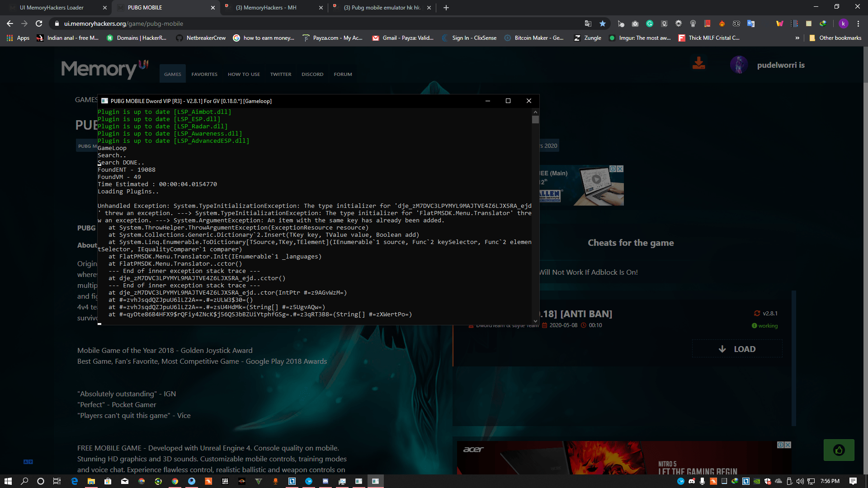The height and width of the screenshot is (488, 868).
Task: Click the Hola flame extension icon
Action: pyautogui.click(x=722, y=23)
